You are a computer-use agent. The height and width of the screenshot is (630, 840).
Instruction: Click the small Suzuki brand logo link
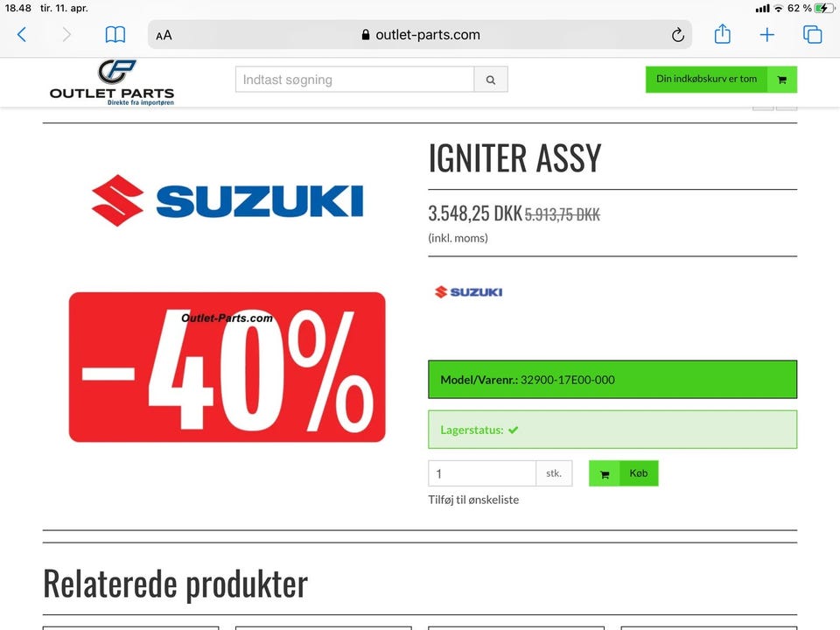coord(468,292)
